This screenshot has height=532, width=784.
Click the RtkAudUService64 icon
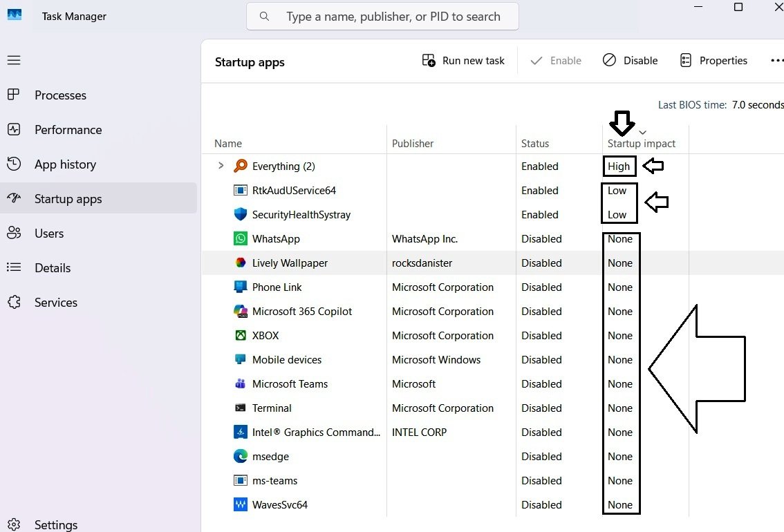[x=241, y=190]
